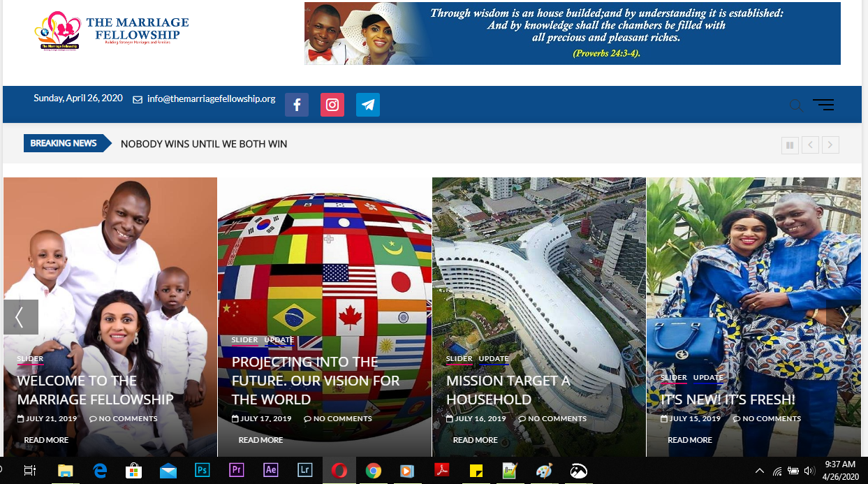The width and height of the screenshot is (868, 484).
Task: Open the NOBODY WINS UNTIL WE BOTH WIN headline
Action: [204, 144]
